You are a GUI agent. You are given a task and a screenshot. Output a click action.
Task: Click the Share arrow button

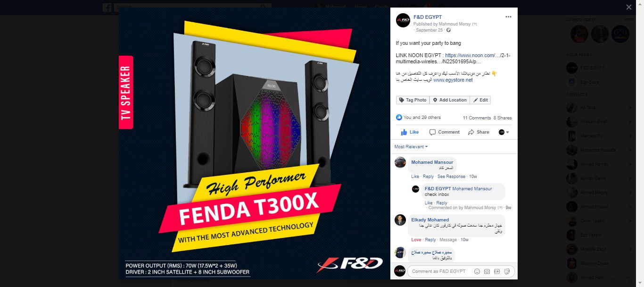coord(479,132)
